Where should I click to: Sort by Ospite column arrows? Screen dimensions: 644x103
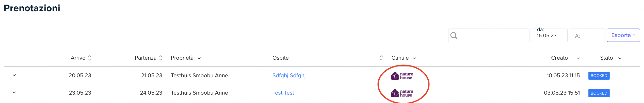click(381, 58)
